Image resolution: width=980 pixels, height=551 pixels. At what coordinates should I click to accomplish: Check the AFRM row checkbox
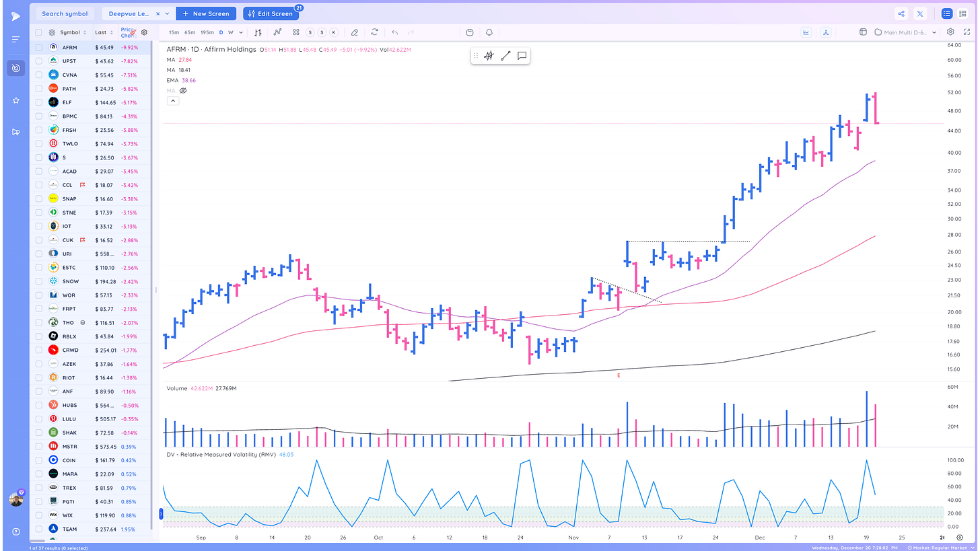(38, 48)
